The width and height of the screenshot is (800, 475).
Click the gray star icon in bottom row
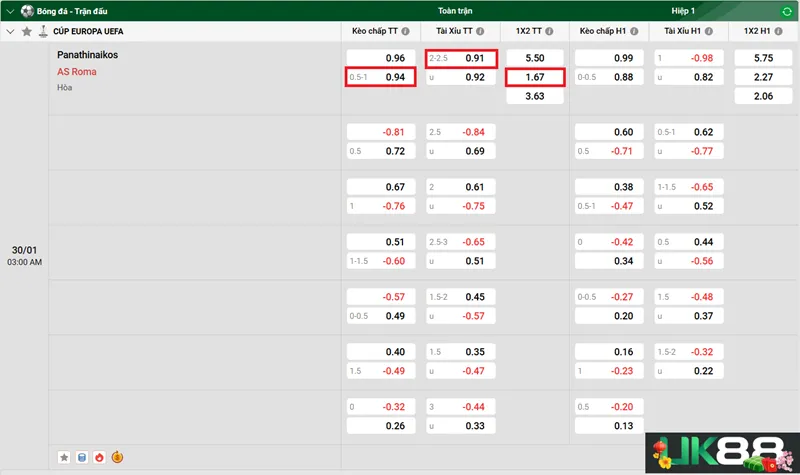[65, 457]
